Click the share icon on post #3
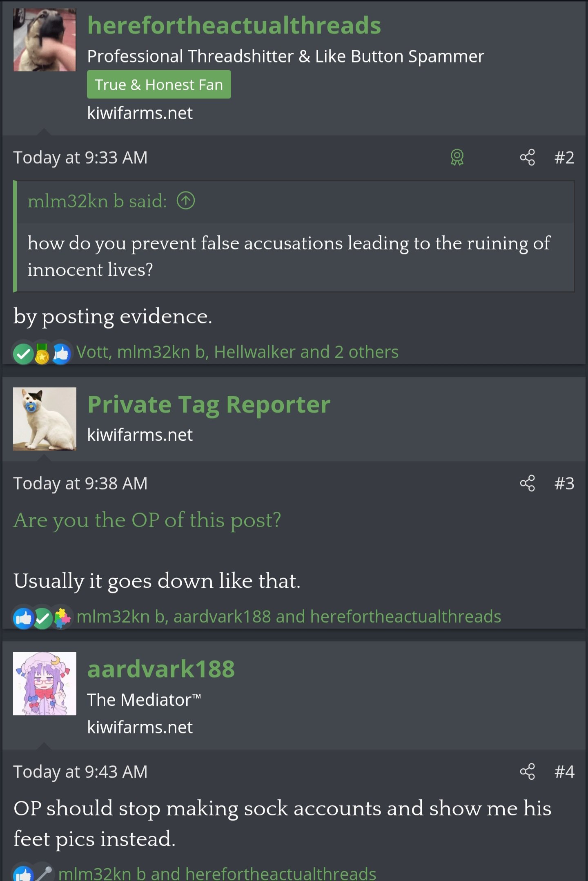This screenshot has height=881, width=588. (527, 483)
